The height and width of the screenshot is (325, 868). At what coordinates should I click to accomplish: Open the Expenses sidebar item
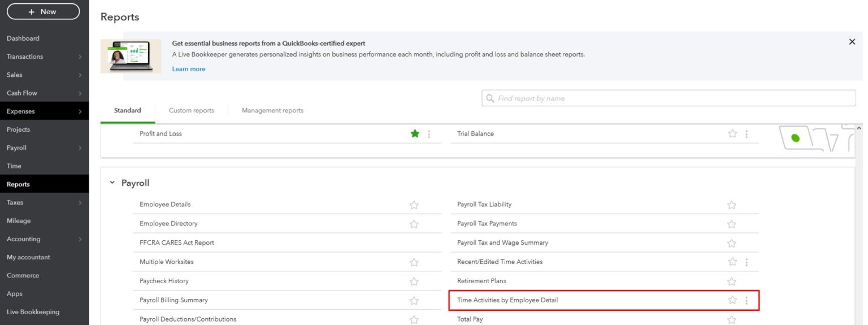(21, 111)
